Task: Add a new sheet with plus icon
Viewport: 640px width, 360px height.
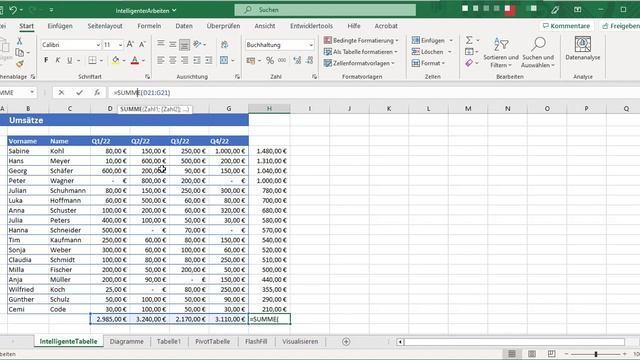Action: [346, 342]
